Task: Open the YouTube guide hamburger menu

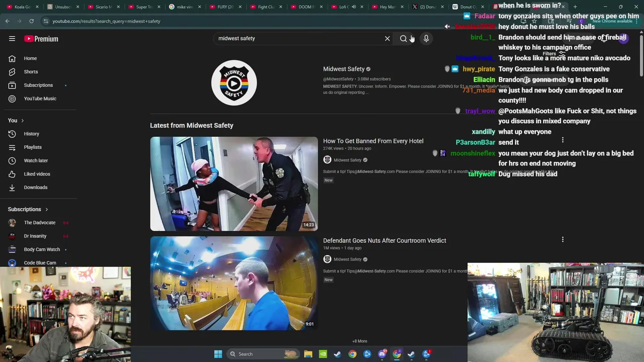Action: click(x=12, y=39)
